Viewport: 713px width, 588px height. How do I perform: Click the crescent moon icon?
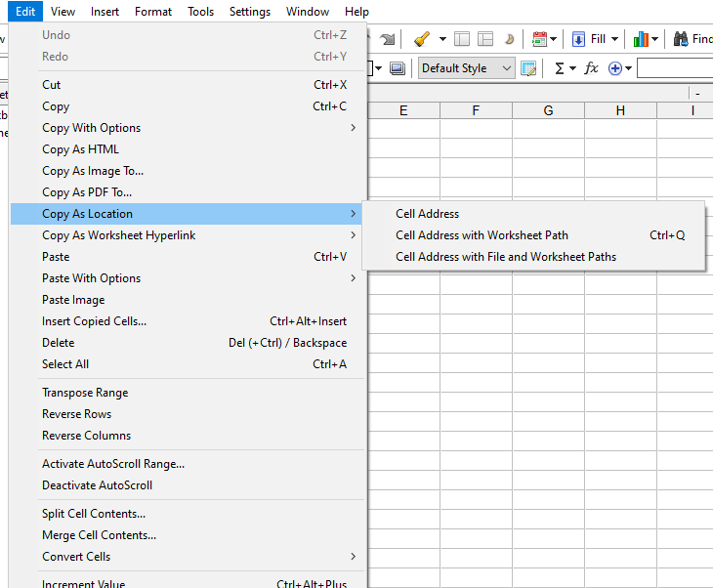tap(509, 39)
